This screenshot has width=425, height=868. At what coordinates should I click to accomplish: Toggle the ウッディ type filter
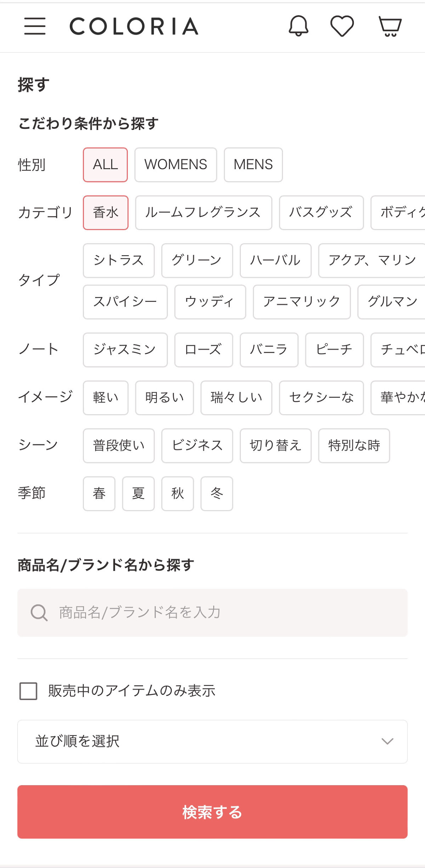[x=210, y=302]
